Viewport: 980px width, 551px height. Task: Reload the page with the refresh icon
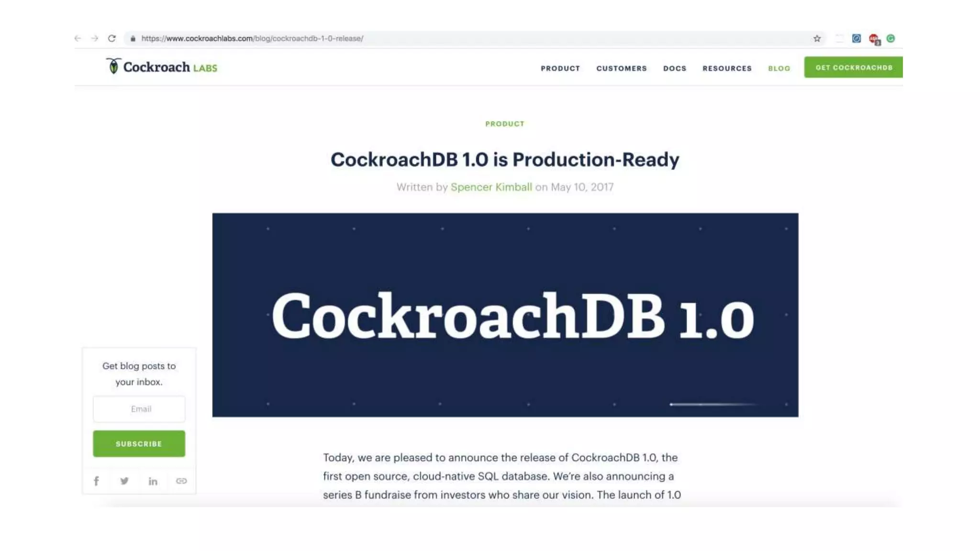click(x=112, y=38)
